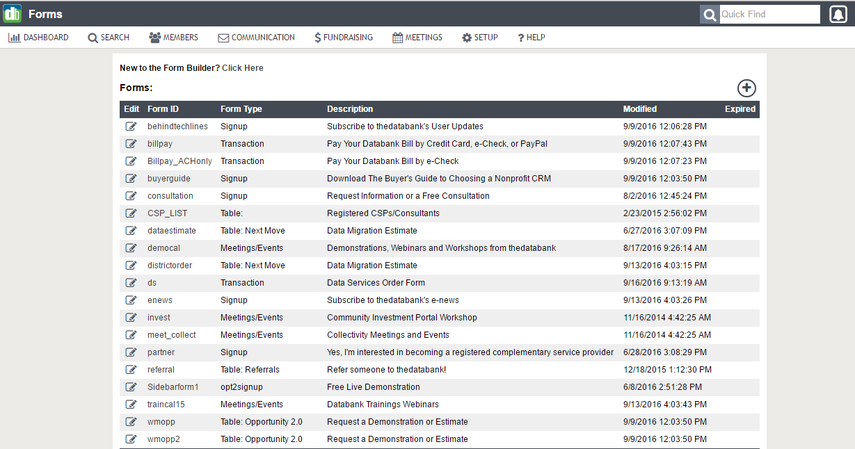Viewport: 855px width, 449px height.
Task: Click the 'democal' form ID
Action: [x=164, y=248]
